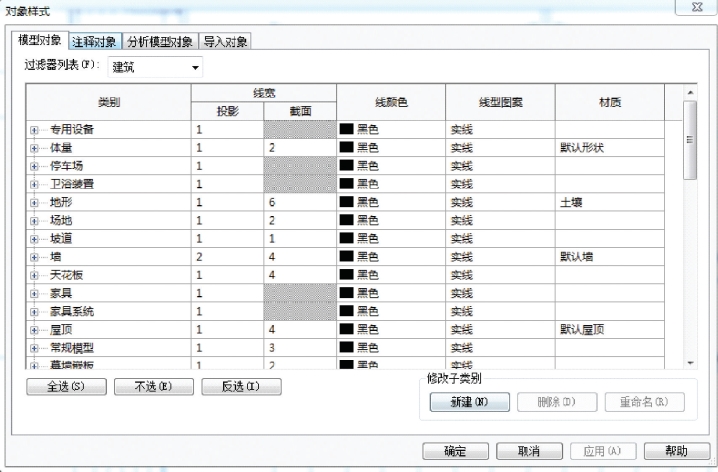Expand the 地形 category node

tap(34, 203)
